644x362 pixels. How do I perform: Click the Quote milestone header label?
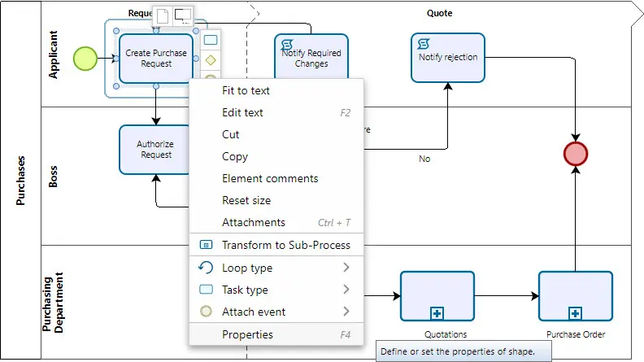439,13
